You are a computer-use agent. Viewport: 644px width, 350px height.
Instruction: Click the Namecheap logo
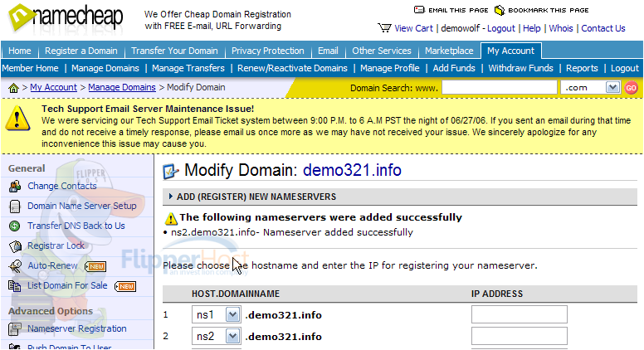coord(66,18)
